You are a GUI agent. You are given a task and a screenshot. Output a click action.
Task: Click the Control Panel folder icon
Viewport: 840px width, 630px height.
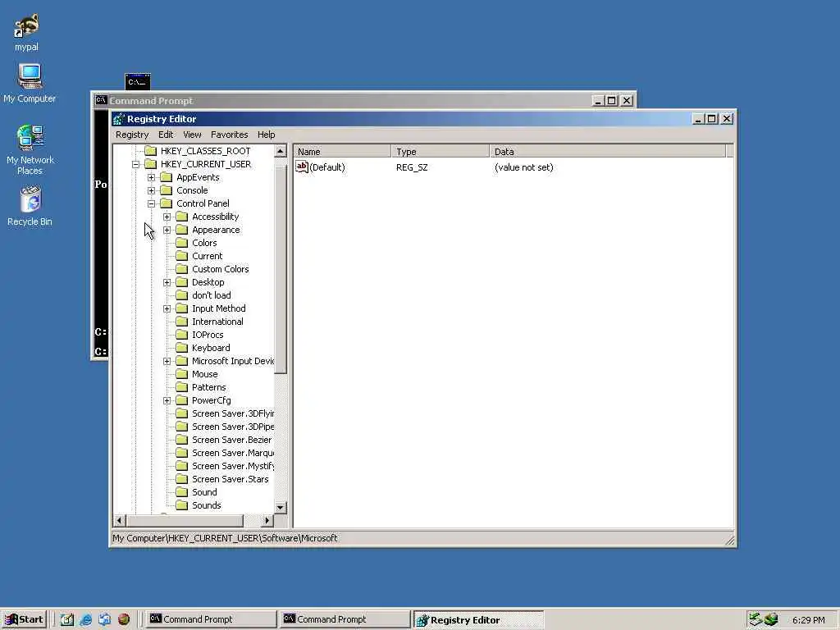[x=167, y=203]
